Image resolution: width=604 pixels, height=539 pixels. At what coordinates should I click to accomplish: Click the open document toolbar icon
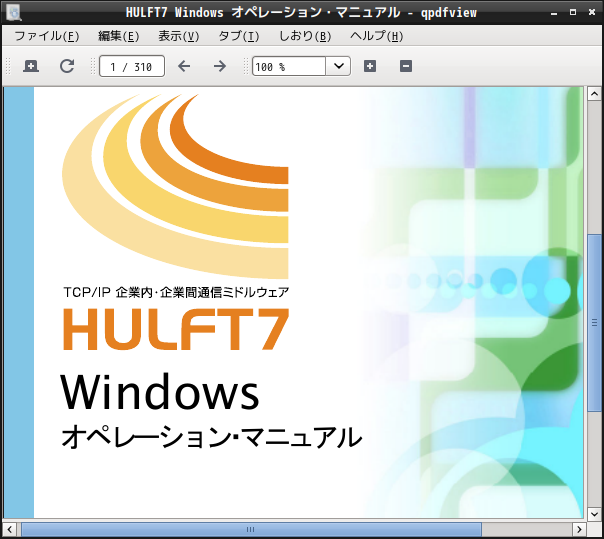pyautogui.click(x=31, y=66)
